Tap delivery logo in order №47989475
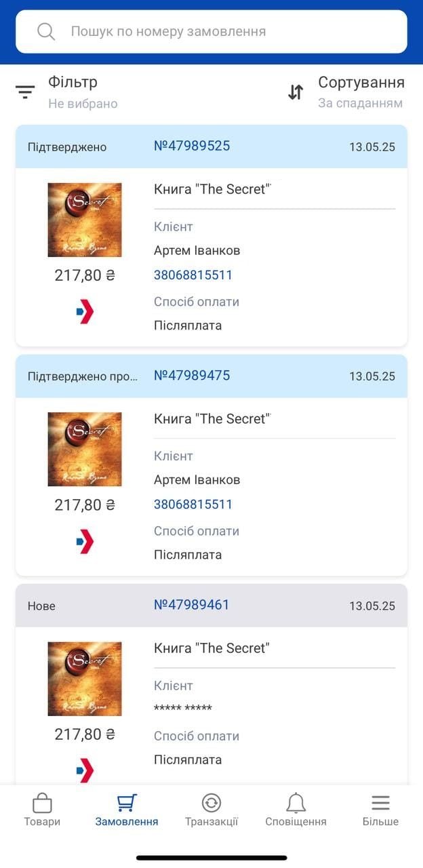 coord(85,541)
